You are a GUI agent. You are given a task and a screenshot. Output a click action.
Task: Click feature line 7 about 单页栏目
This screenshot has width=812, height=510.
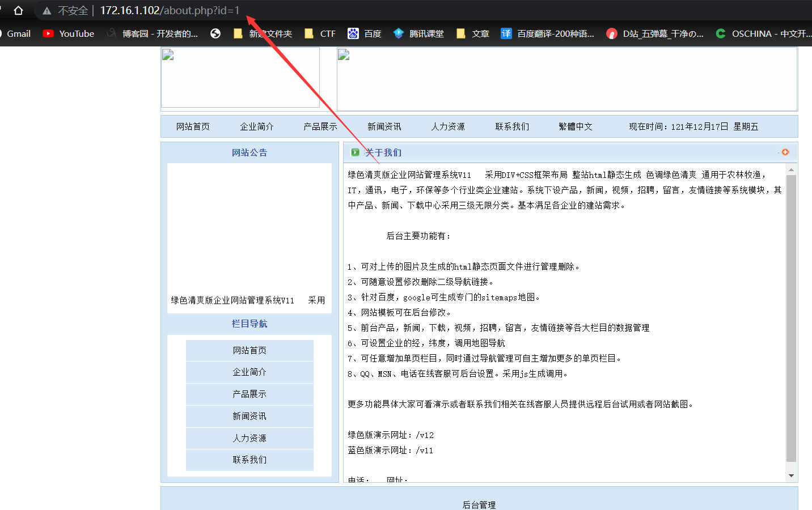coord(486,358)
